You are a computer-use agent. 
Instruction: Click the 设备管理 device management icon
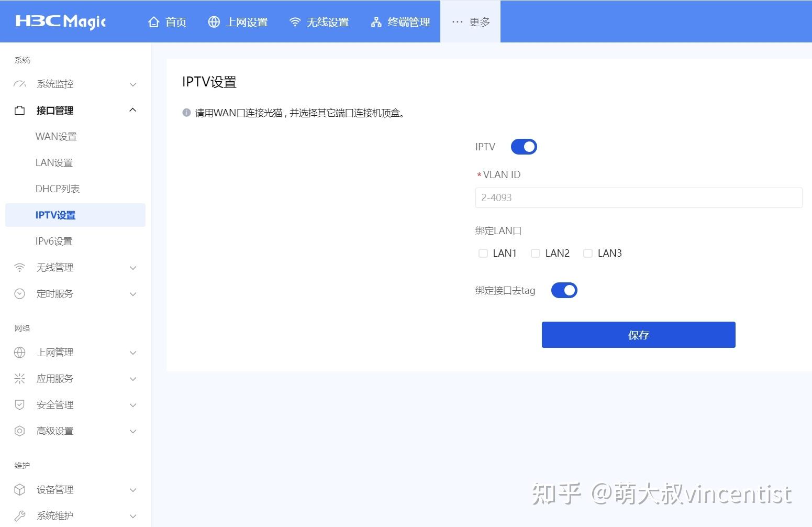coord(19,489)
